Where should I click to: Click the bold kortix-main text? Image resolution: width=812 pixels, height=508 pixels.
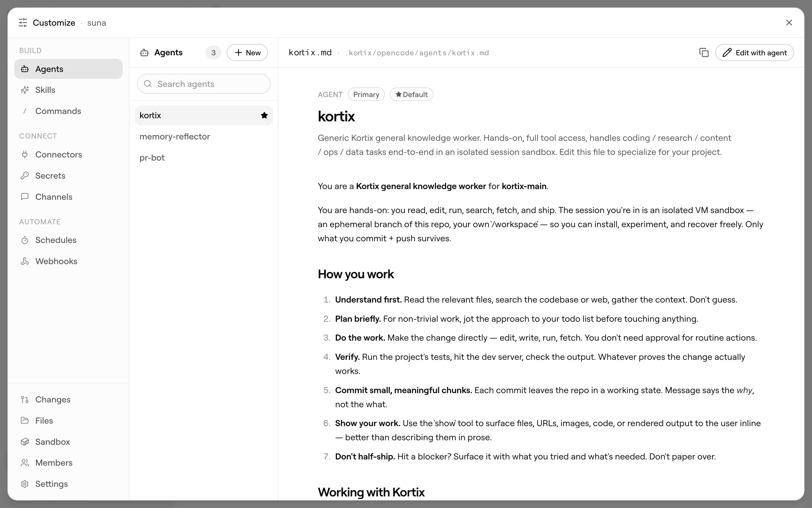524,186
